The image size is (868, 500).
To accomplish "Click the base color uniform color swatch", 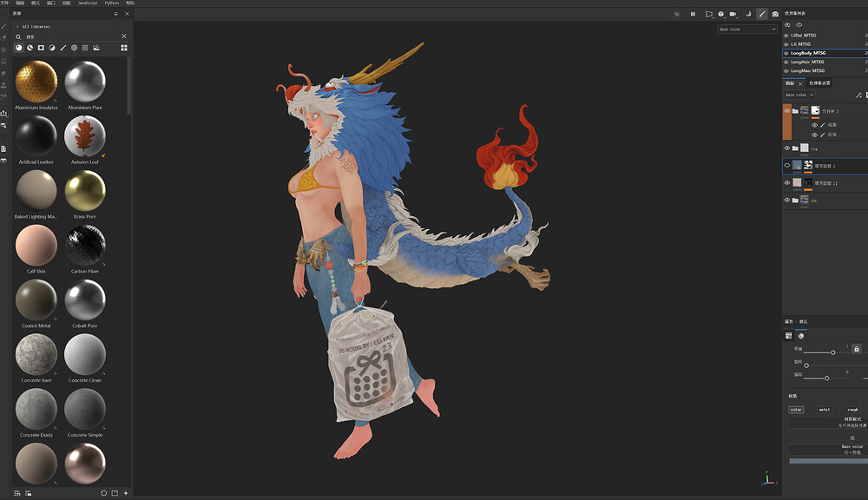I will click(828, 461).
